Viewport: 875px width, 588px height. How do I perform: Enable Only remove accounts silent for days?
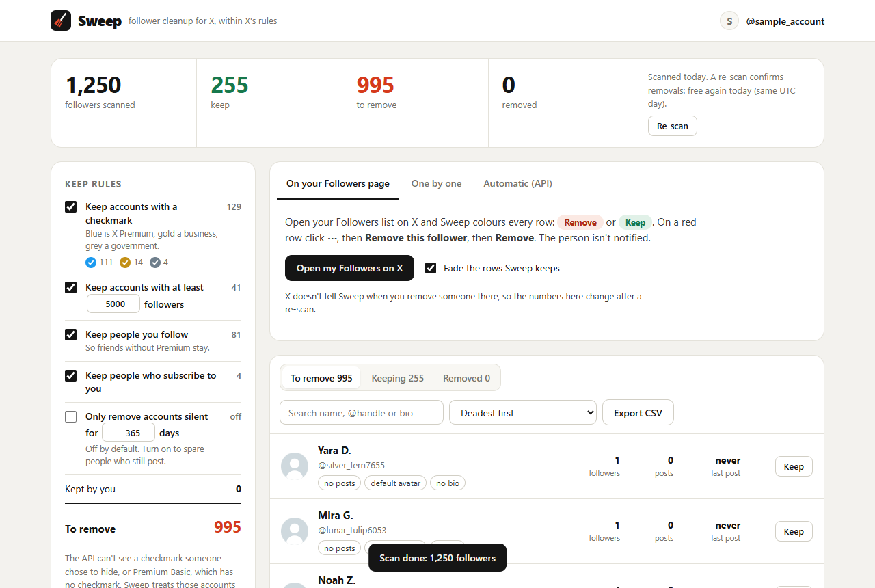70,416
